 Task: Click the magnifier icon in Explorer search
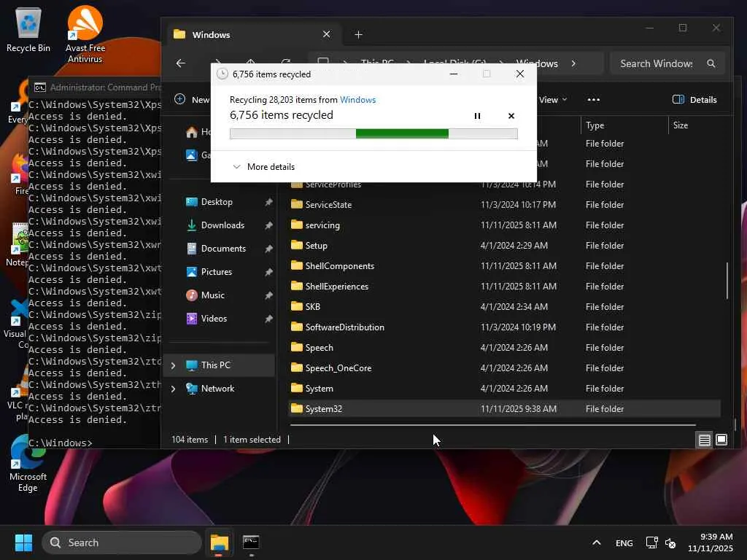tap(711, 63)
